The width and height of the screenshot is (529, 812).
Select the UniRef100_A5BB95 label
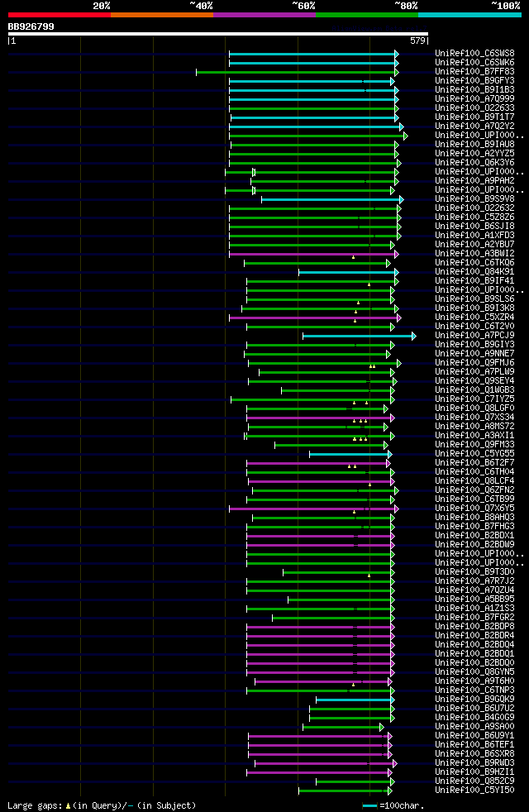[474, 599]
